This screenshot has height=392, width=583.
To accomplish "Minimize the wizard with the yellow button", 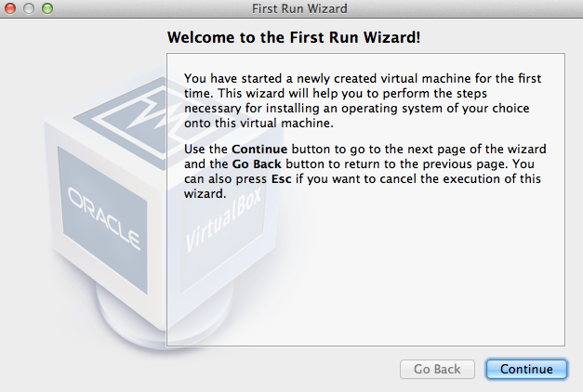I will tap(29, 8).
